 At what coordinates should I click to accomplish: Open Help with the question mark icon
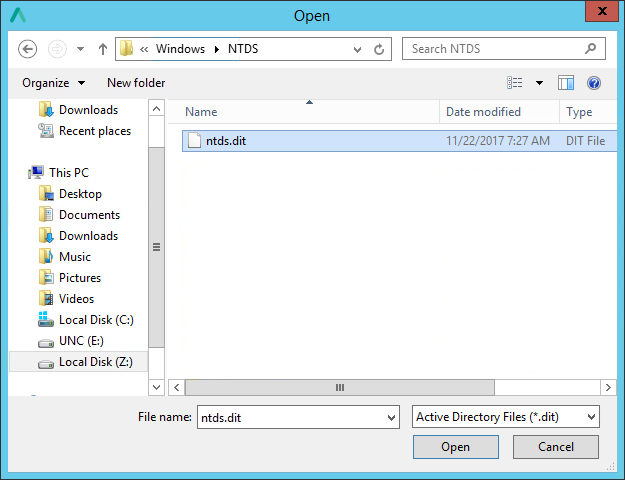(x=594, y=83)
